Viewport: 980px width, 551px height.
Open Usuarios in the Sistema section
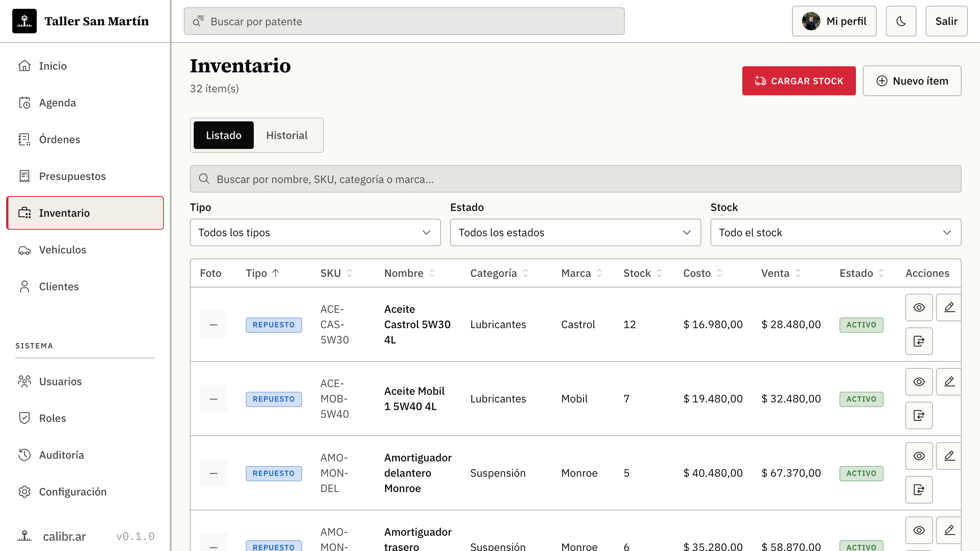coord(85,381)
